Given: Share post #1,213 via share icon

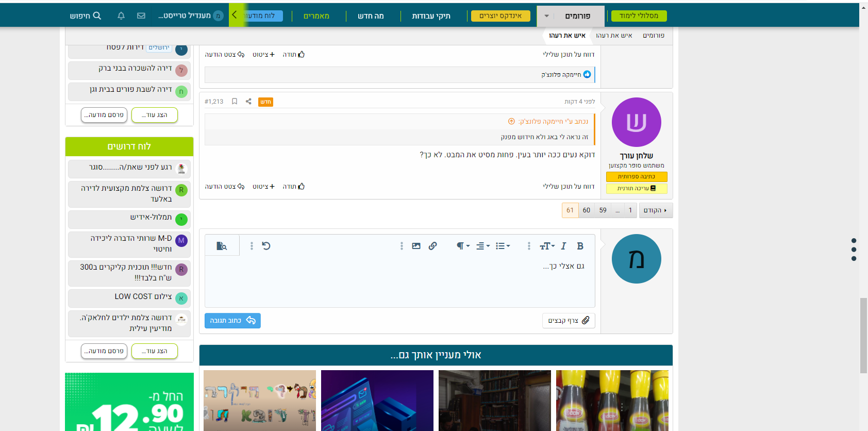Looking at the screenshot, I should (x=248, y=102).
